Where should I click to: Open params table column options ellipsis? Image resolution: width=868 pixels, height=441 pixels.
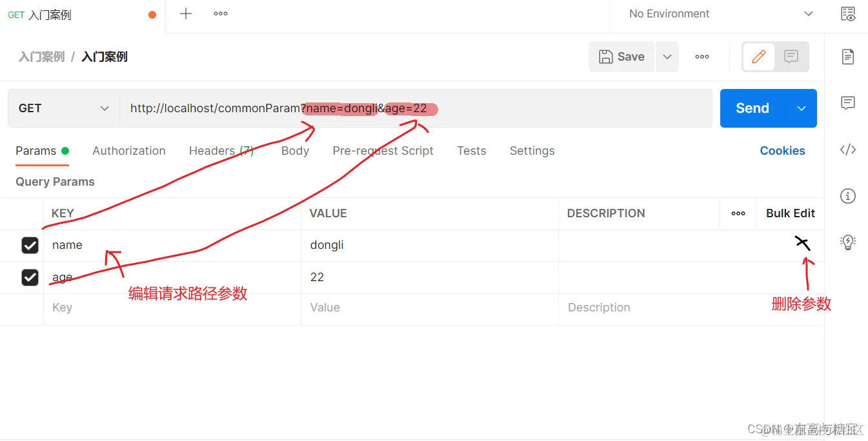738,213
